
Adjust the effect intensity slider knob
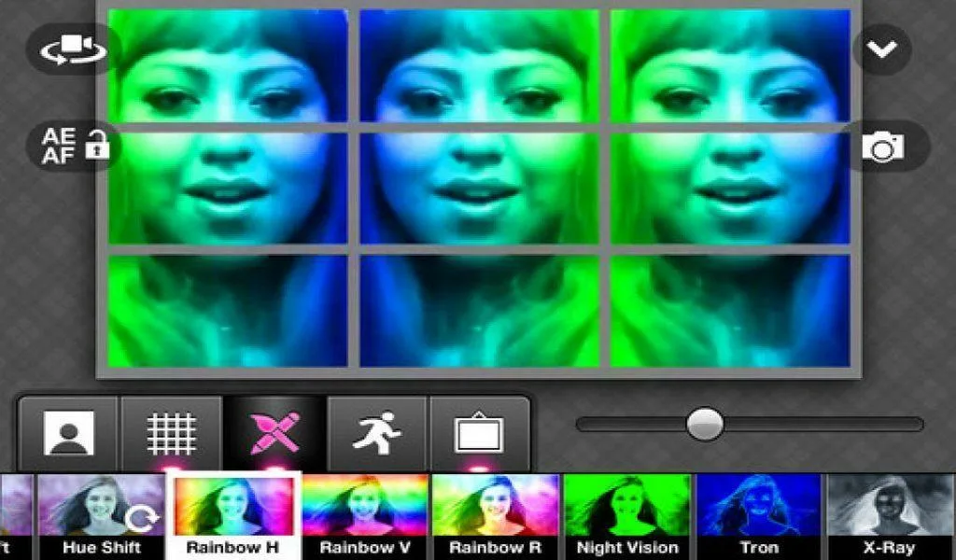point(705,424)
